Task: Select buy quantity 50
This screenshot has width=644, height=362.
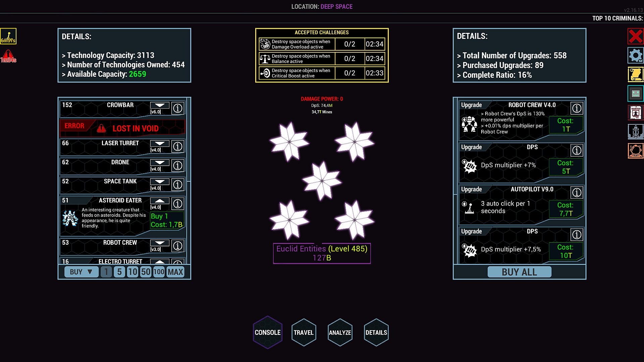Action: pyautogui.click(x=146, y=272)
